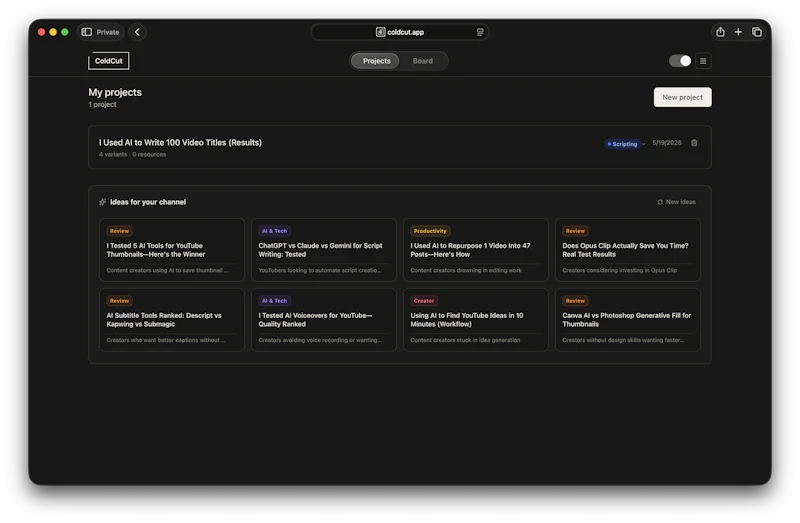Click Creators considering investing in Opus Clip

coord(619,270)
